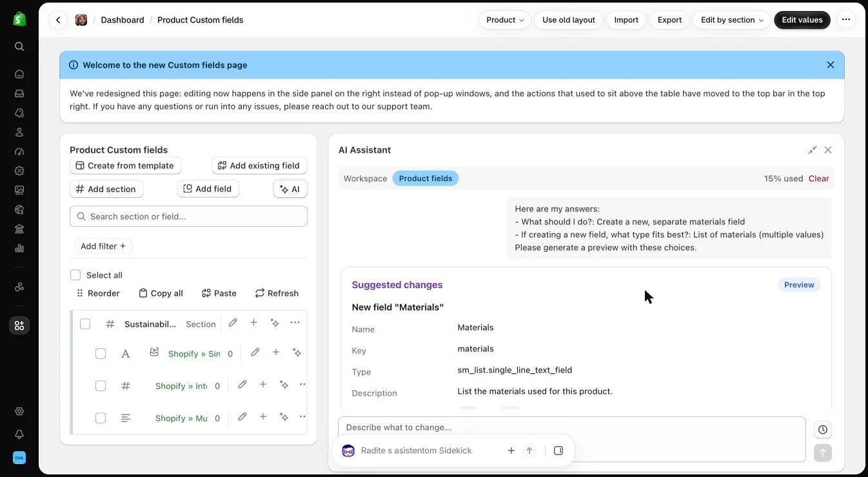Viewport: 868px width, 477px height.
Task: Open the Orders inbox icon in sidebar
Action: (19, 93)
